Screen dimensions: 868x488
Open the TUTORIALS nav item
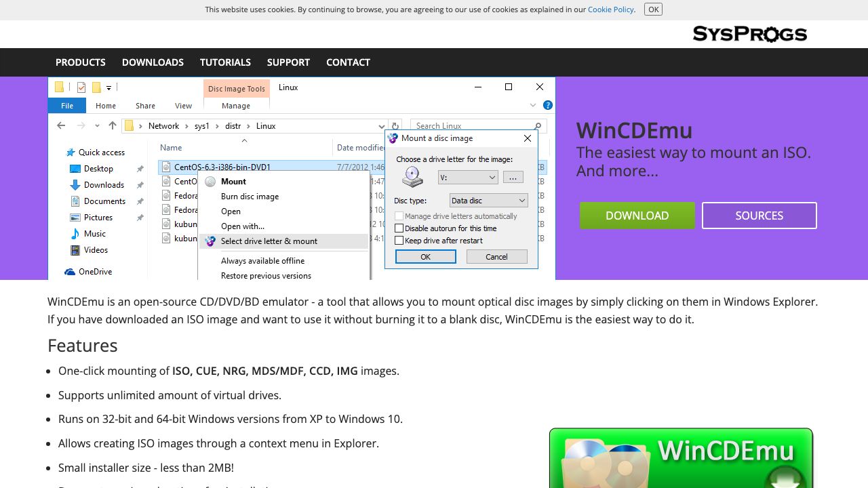[225, 62]
